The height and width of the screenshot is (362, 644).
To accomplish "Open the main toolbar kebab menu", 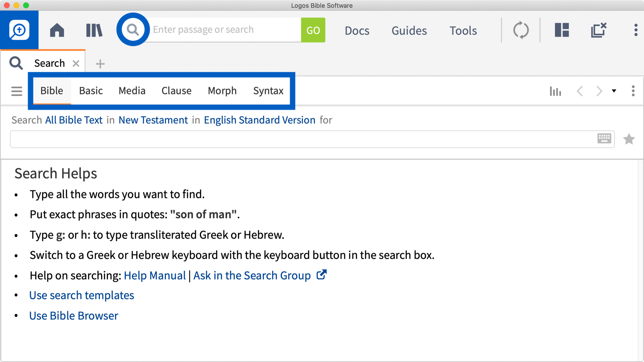I will click(636, 30).
